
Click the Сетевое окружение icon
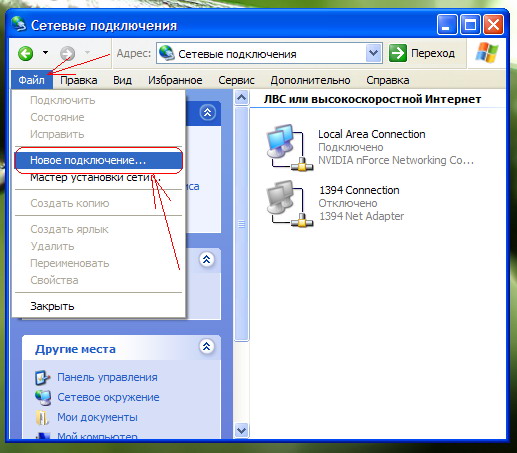[x=43, y=397]
